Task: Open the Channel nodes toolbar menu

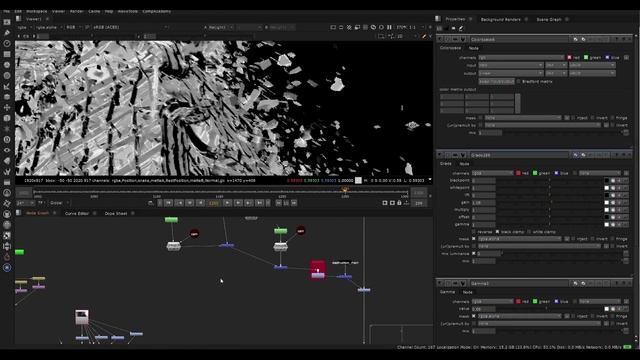Action: pyautogui.click(x=7, y=54)
